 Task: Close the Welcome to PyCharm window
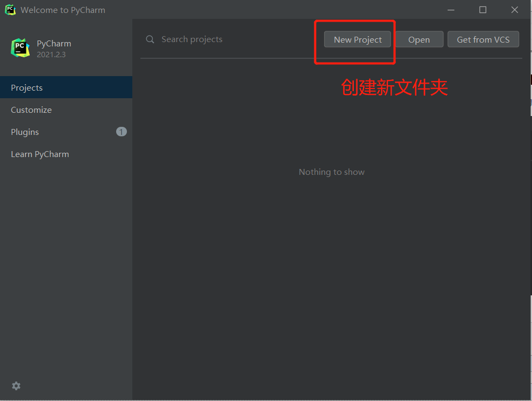click(515, 10)
